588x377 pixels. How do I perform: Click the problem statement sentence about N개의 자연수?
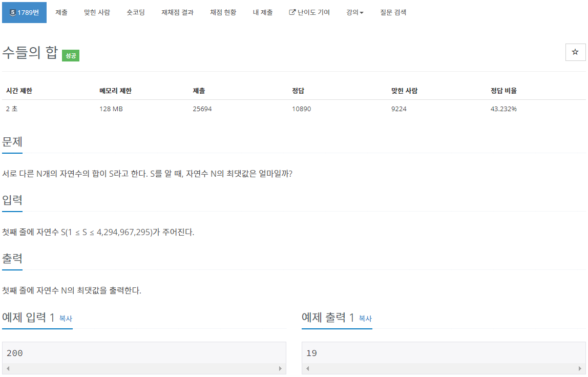[147, 174]
